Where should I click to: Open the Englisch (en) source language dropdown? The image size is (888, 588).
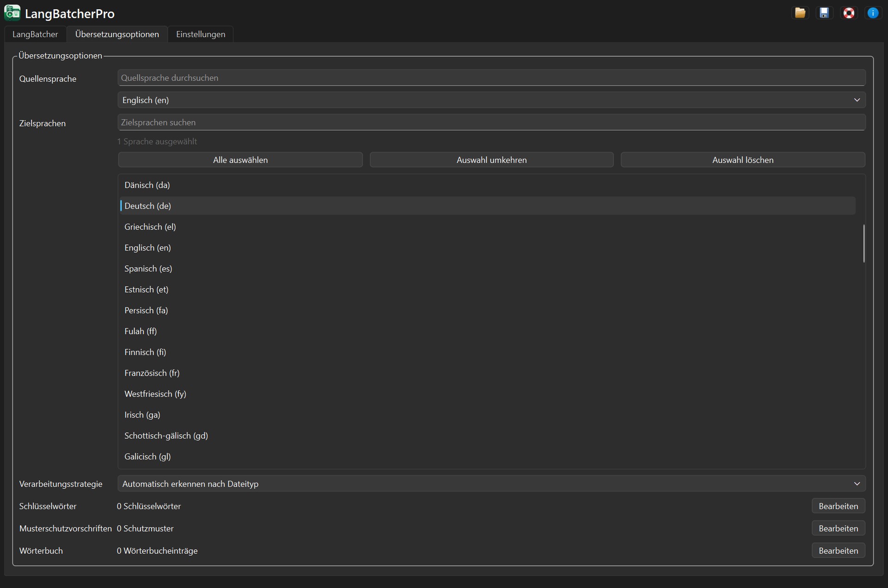coord(491,100)
